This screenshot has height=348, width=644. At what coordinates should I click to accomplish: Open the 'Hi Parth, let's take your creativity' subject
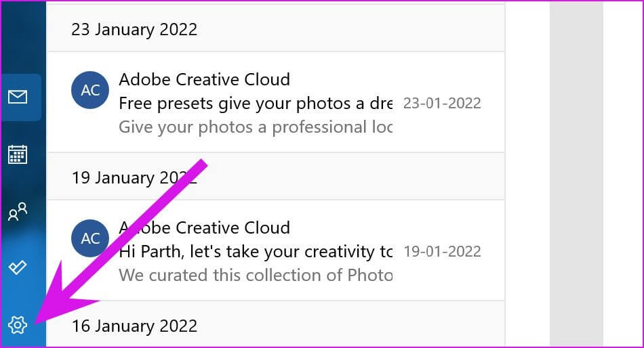coord(256,252)
